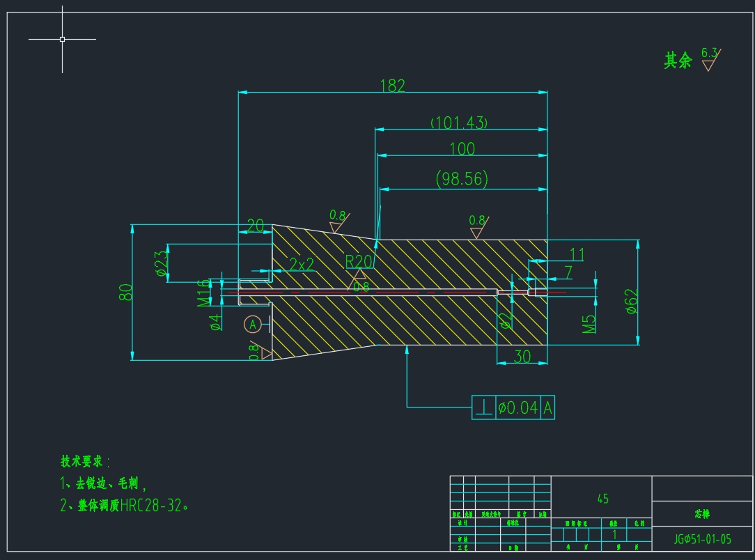
Task: Click the (98.56) reference dimension text
Action: tap(462, 178)
